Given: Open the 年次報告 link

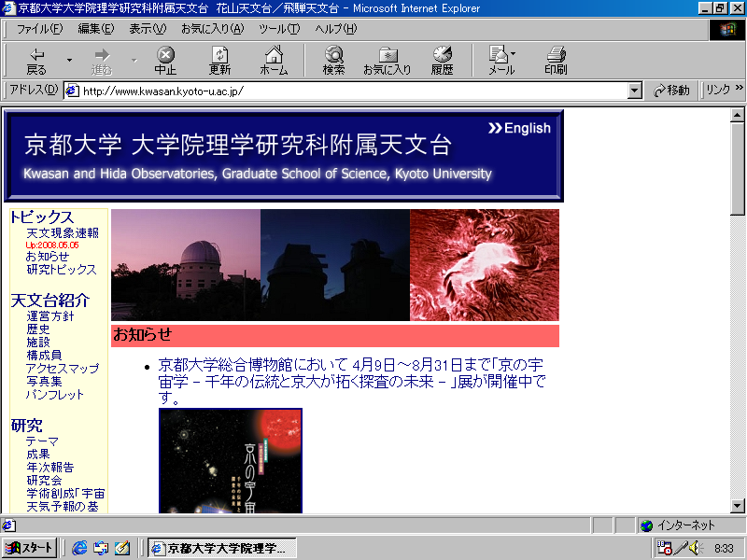Looking at the screenshot, I should 50,468.
